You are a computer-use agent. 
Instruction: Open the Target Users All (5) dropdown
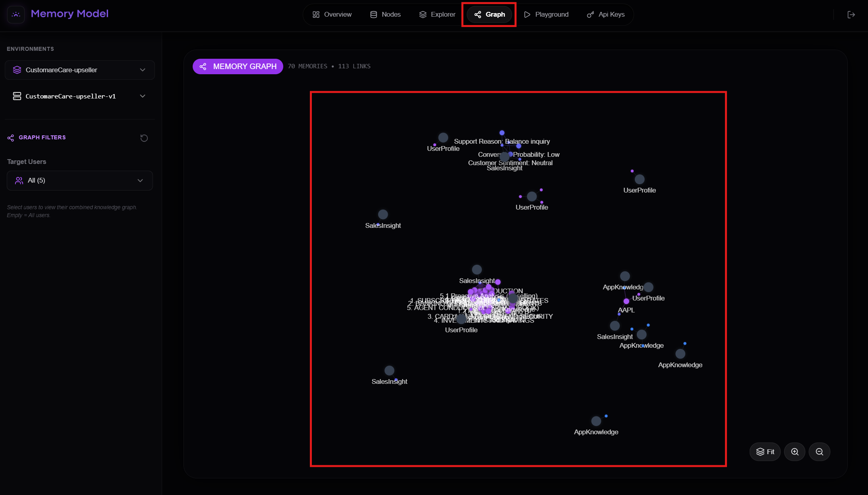pyautogui.click(x=79, y=181)
